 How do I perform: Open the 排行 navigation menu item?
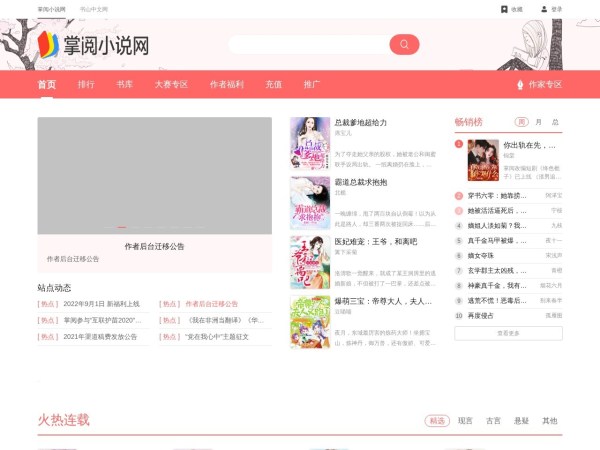[86, 85]
